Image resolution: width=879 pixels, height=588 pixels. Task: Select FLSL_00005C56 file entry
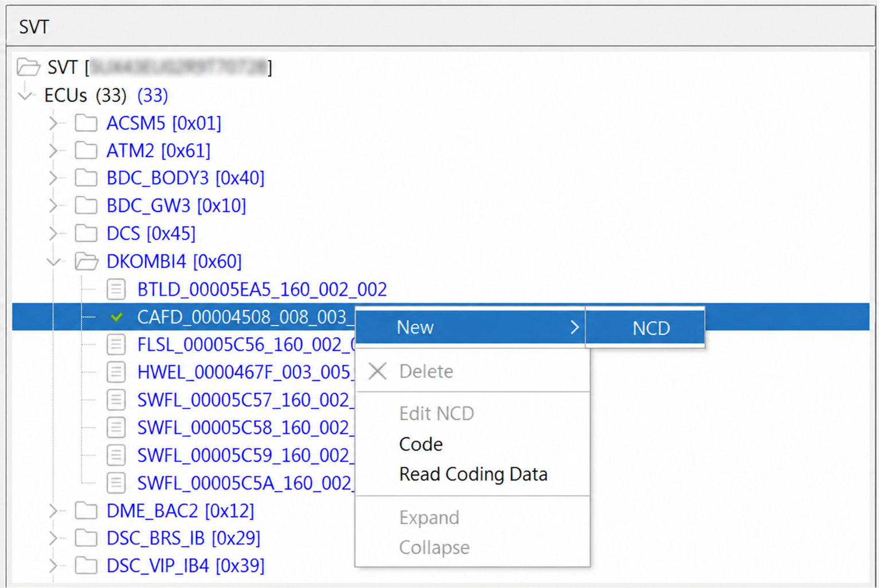pos(246,345)
